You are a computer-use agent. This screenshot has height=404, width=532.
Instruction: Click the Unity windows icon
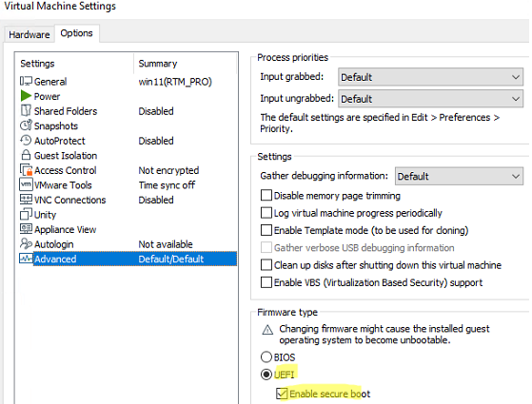click(x=26, y=214)
